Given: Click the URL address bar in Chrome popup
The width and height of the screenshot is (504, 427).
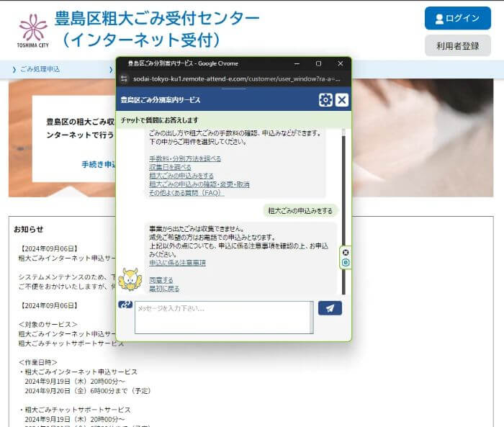Looking at the screenshot, I should click(237, 78).
